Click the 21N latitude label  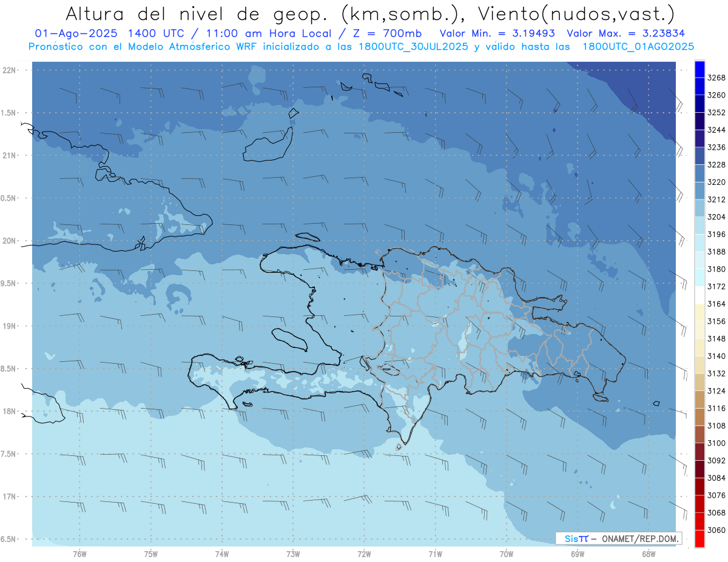(x=9, y=155)
